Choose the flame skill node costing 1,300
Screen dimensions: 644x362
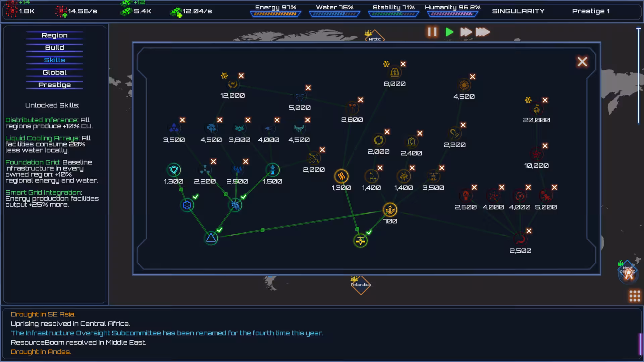click(x=341, y=176)
